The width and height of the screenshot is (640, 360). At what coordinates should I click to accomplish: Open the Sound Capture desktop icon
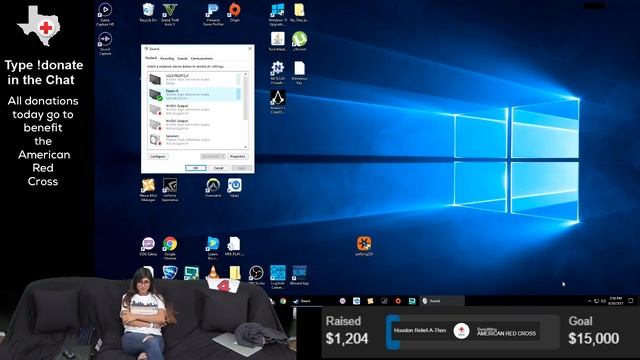tap(105, 44)
